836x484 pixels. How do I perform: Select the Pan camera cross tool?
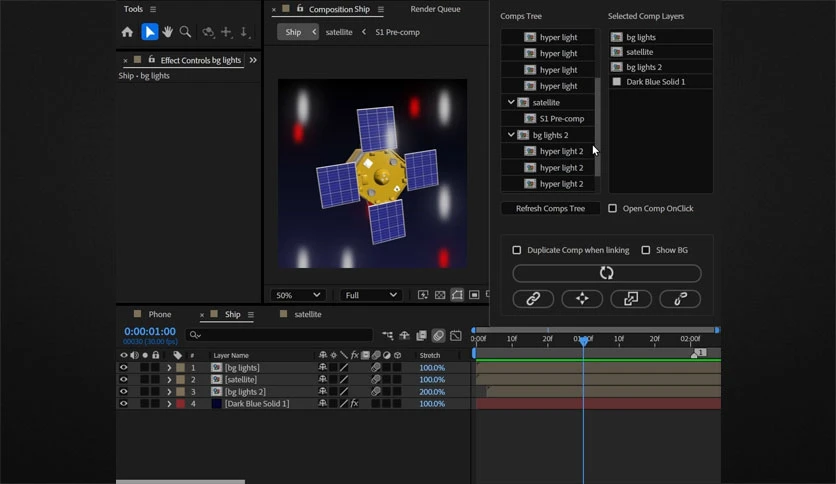tap(226, 33)
